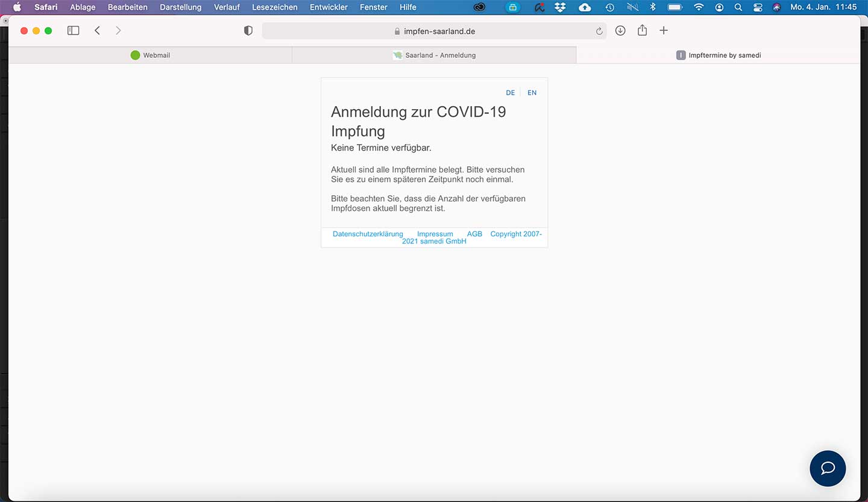
Task: Open Time Machine menu bar icon
Action: click(x=609, y=7)
